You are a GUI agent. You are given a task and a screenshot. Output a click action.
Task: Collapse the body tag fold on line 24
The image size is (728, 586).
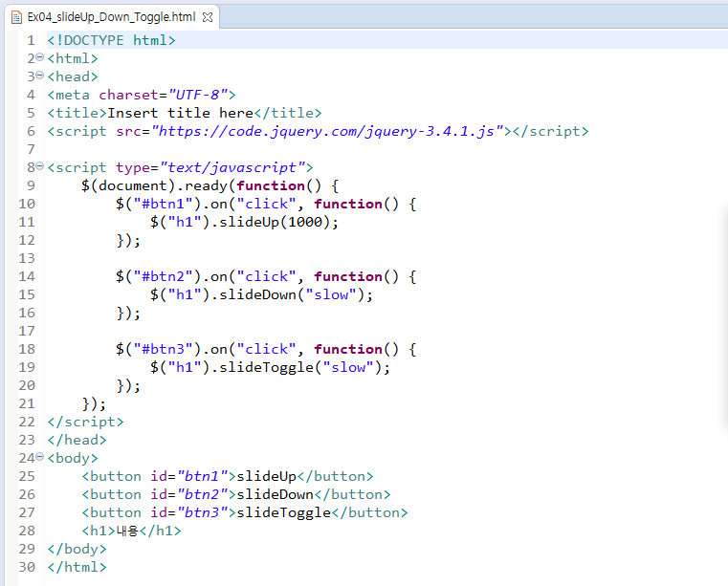(x=40, y=457)
